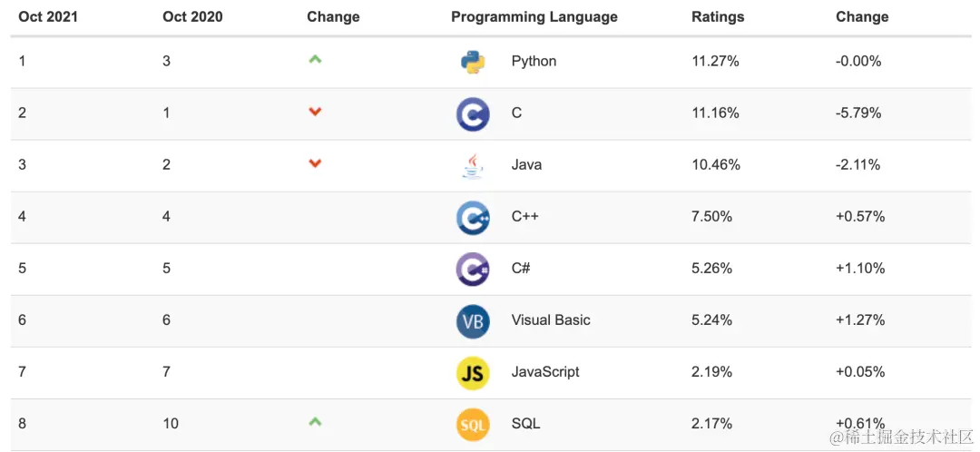Click the +1.27% change value
980x452 pixels.
click(860, 320)
